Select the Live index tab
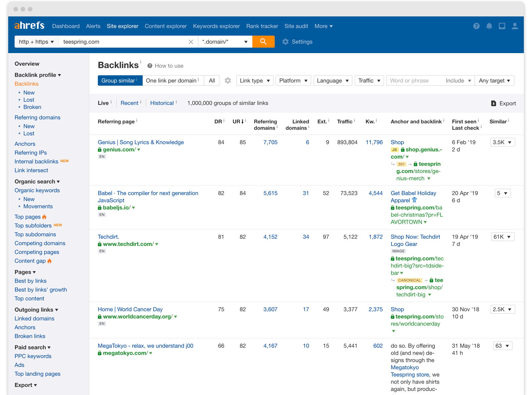 [x=103, y=103]
